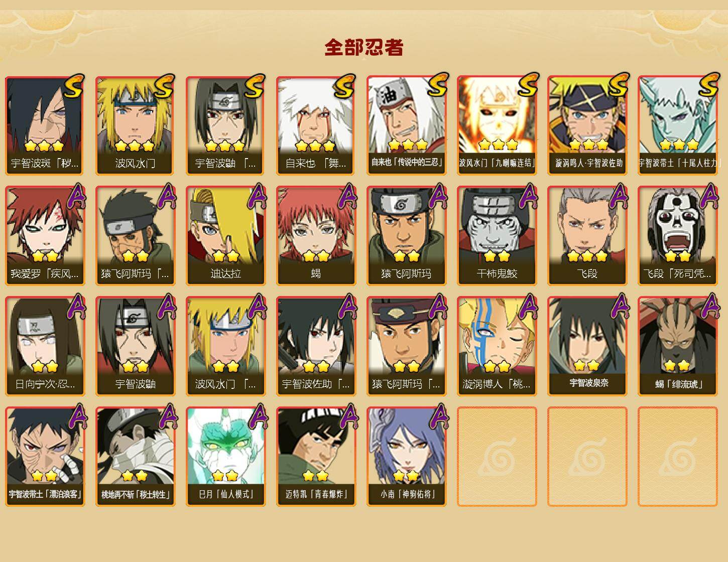The image size is (728, 562).
Task: Select the 我爱罗「疾风」 card
Action: pyautogui.click(x=45, y=236)
